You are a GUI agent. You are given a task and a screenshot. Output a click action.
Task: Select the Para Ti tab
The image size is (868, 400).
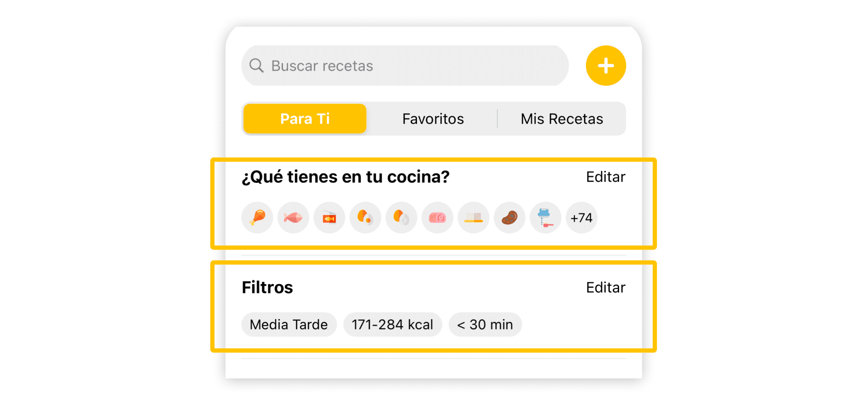tap(304, 119)
